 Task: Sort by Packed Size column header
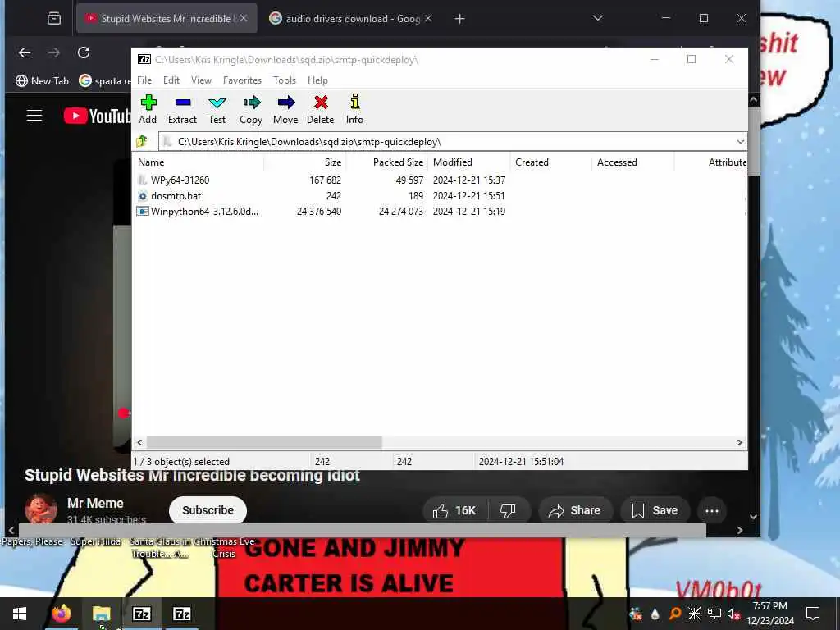(387, 162)
